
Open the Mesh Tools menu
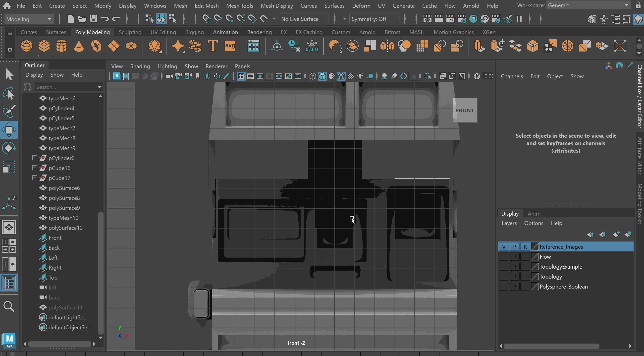[239, 5]
